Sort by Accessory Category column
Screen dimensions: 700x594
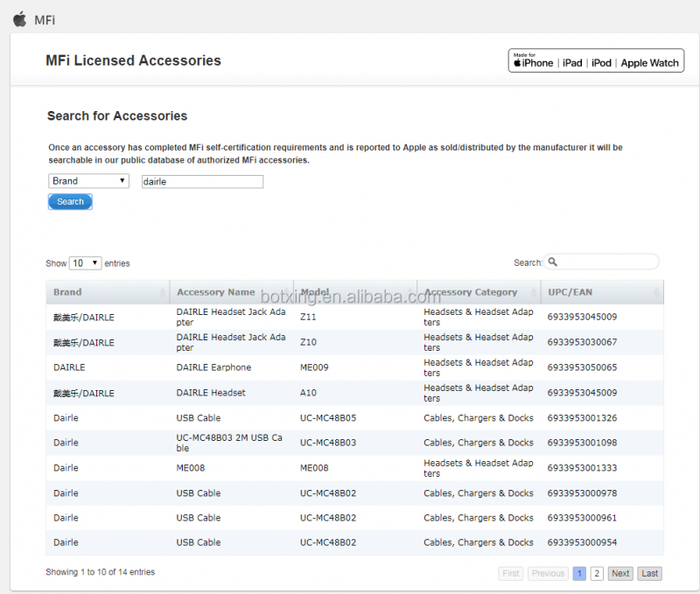pyautogui.click(x=470, y=292)
